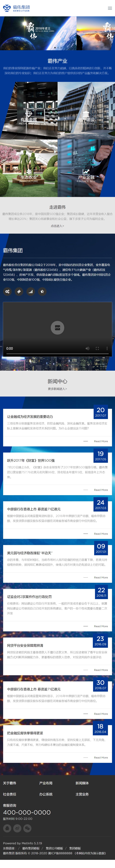Click the gears icon under 霸伟集团 intro
The image size is (115, 868).
click(7, 292)
